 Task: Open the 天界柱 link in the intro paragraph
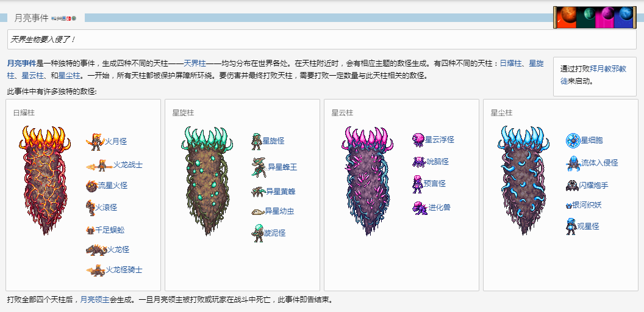(195, 63)
